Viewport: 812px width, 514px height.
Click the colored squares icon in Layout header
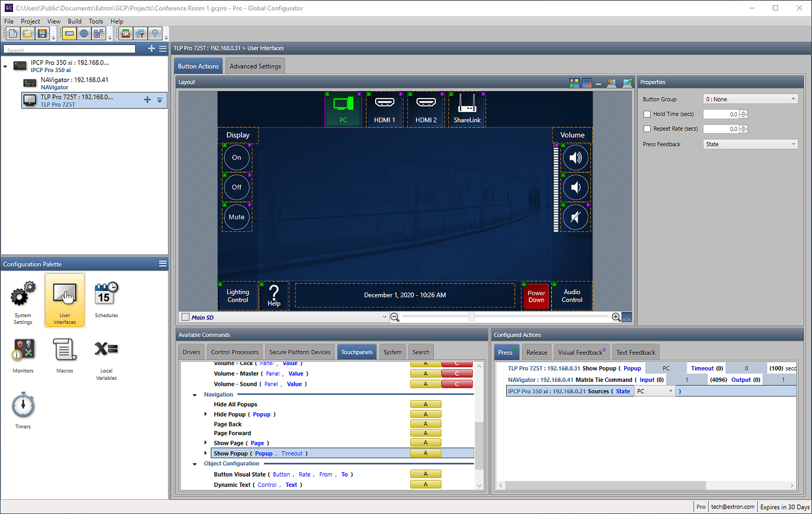pos(574,83)
